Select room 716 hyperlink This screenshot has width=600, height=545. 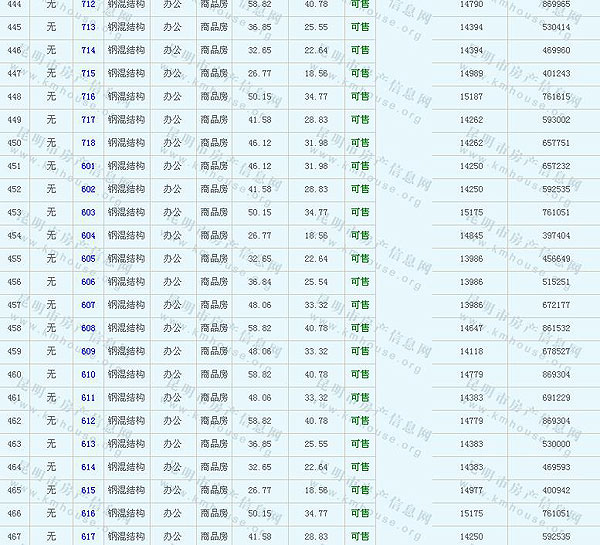click(88, 96)
